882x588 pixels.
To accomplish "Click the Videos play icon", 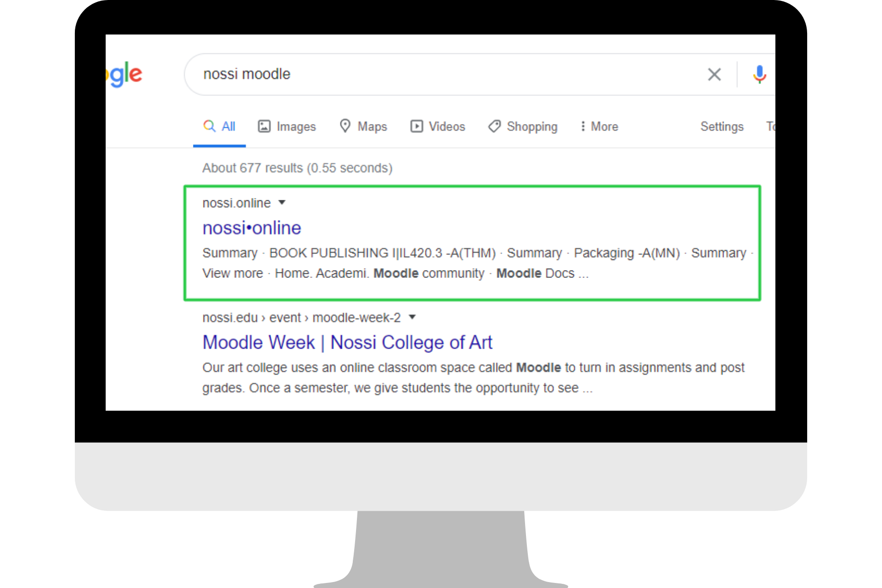I will coord(417,126).
